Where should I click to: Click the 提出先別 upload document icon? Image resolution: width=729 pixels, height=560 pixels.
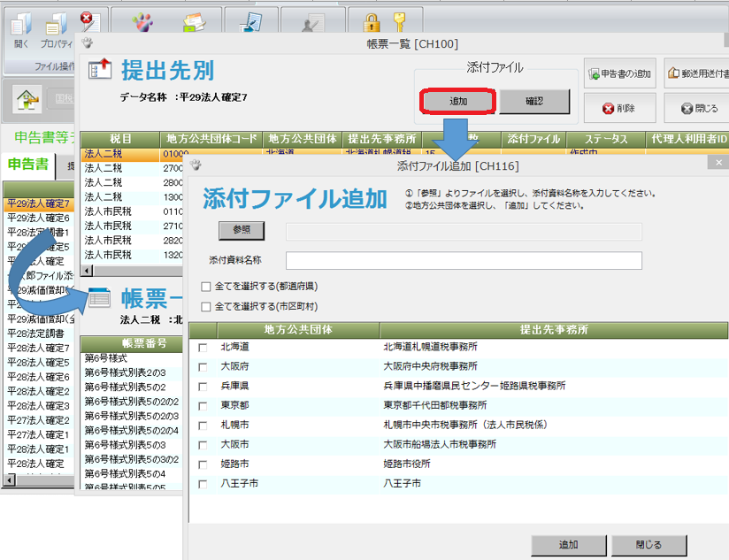click(100, 69)
